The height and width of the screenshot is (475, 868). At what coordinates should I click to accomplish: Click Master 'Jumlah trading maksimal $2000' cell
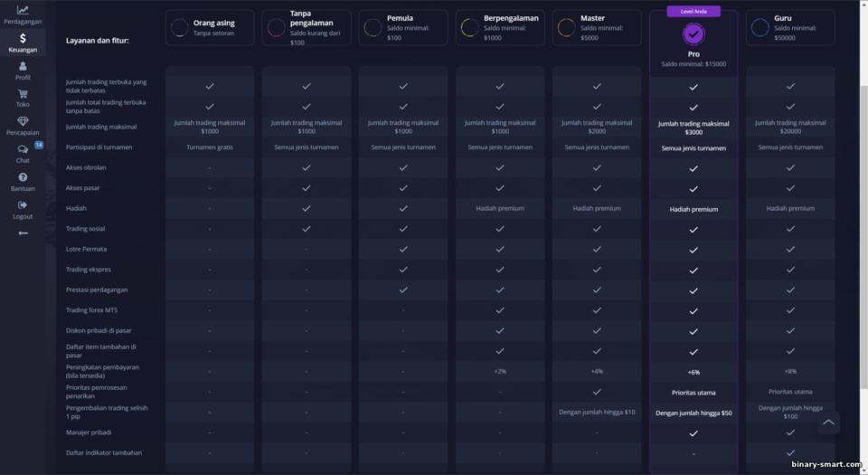coord(597,127)
